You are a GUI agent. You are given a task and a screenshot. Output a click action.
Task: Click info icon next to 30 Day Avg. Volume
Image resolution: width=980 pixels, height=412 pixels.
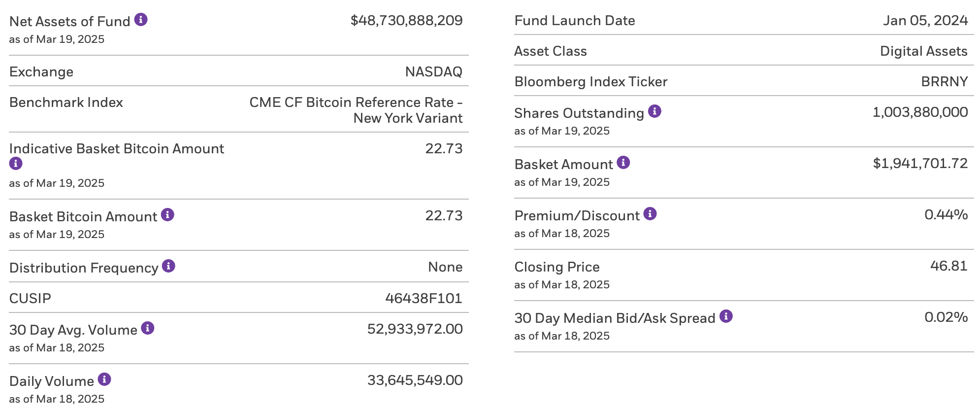pyautogui.click(x=148, y=328)
